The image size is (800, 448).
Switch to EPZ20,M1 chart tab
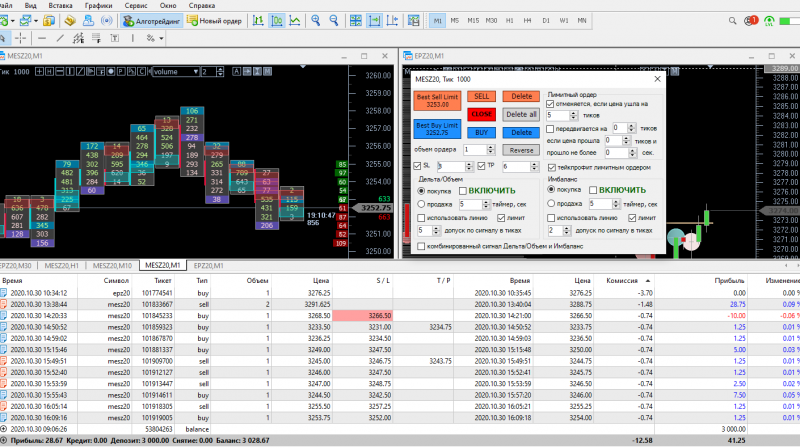208,265
